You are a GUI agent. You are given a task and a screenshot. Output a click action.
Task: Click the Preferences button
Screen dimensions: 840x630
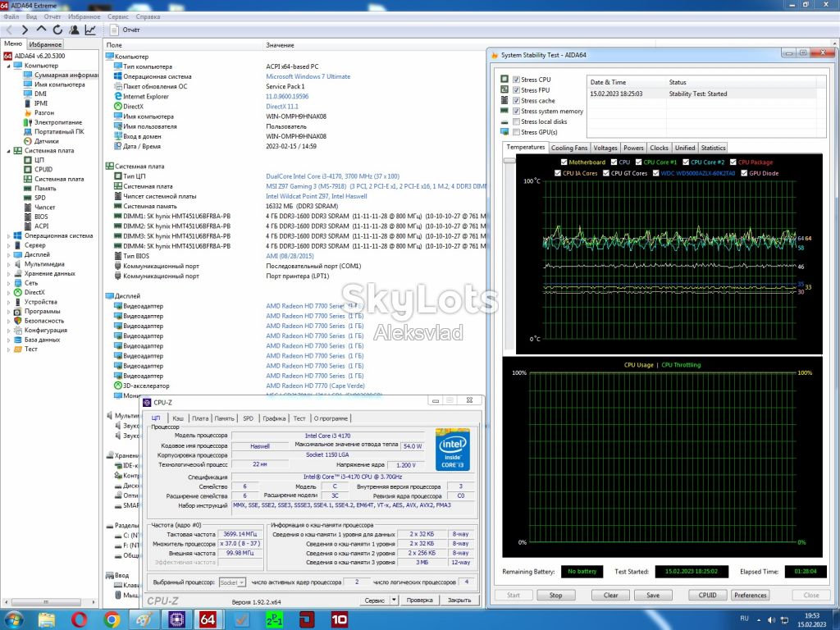[750, 596]
